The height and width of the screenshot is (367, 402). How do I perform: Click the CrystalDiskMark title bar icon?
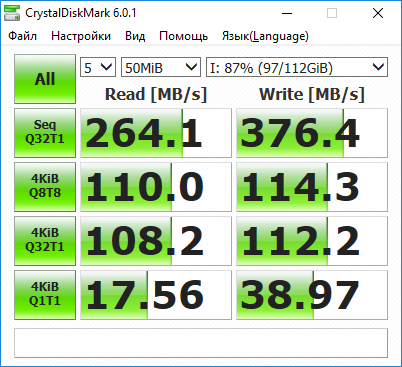point(12,13)
